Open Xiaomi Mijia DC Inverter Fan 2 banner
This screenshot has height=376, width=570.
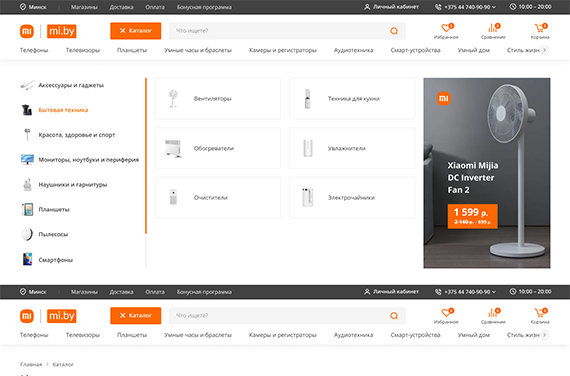[487, 173]
